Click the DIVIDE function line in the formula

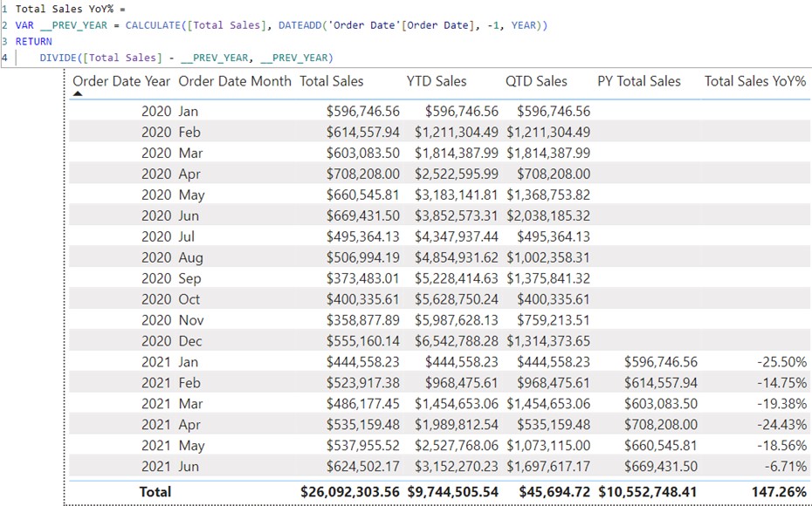pos(185,58)
